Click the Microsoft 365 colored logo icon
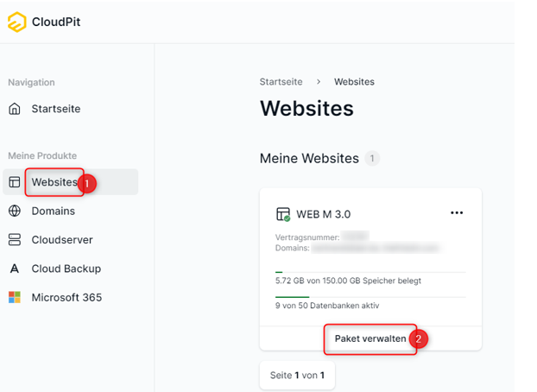Screen dimensions: 537x392 click(15, 298)
